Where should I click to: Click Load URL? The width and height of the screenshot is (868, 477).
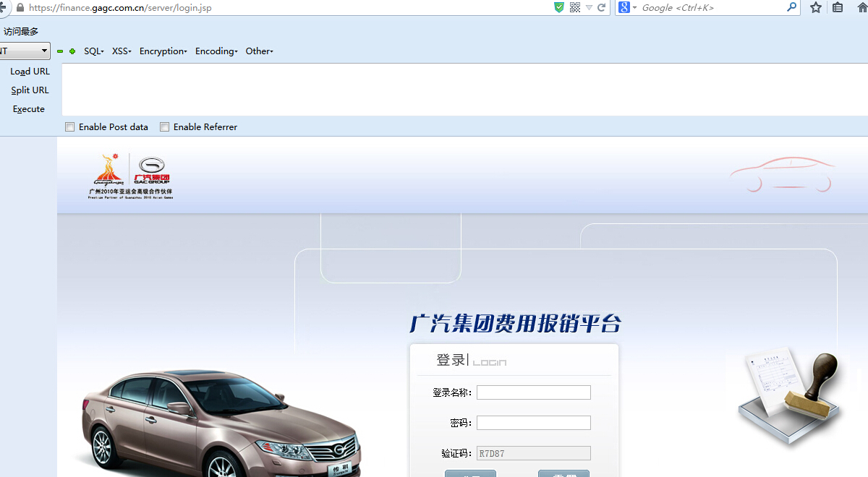coord(30,72)
